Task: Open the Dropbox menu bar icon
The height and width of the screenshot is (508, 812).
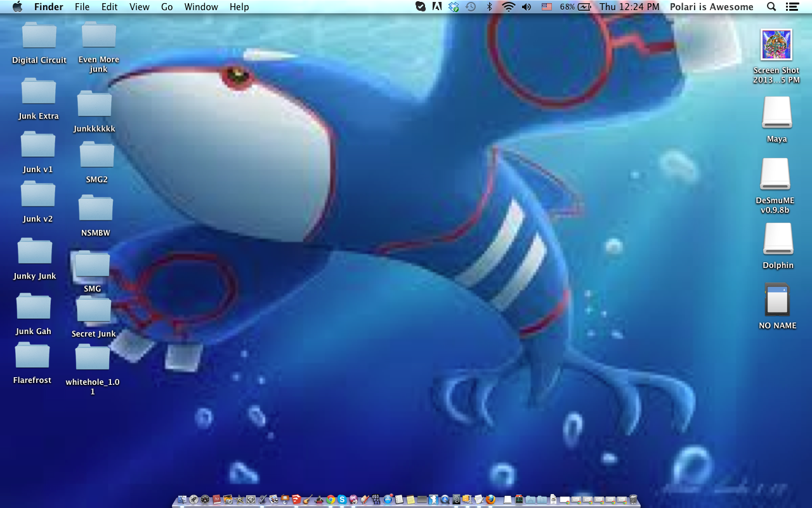Action: (454, 7)
